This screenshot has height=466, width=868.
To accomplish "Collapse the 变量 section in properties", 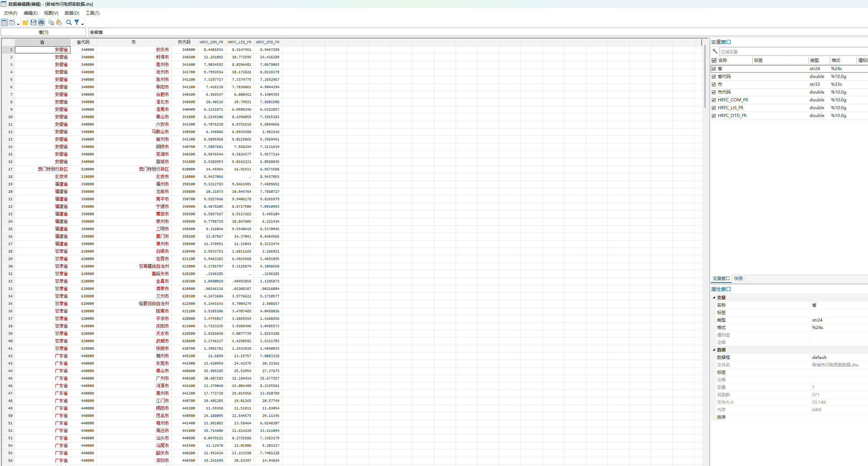I will click(x=714, y=297).
